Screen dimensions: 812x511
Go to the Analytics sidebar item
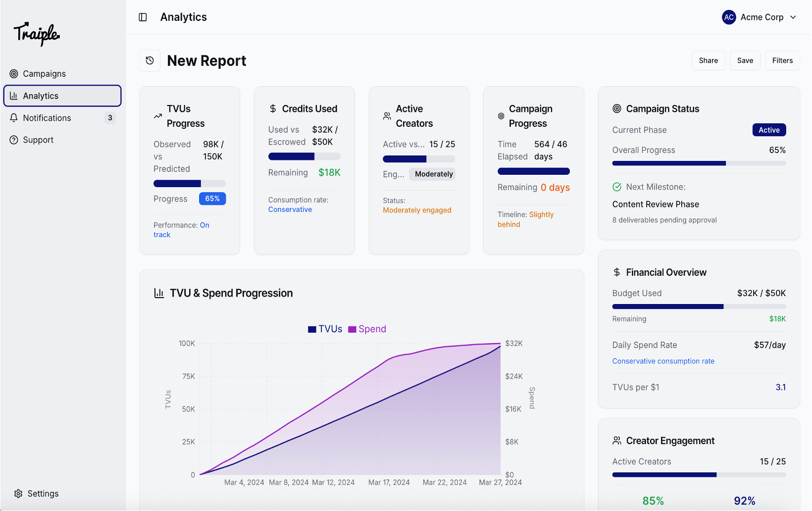[62, 96]
